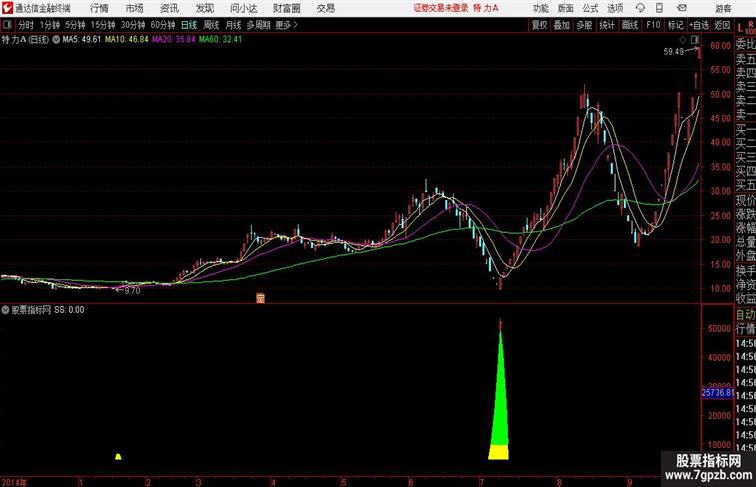The image size is (756, 487).
Task: Click the 2014年 date axis label
Action: 14,482
